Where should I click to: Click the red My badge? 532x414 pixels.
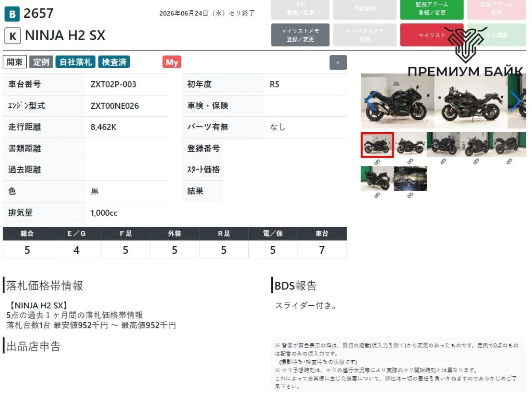(172, 62)
